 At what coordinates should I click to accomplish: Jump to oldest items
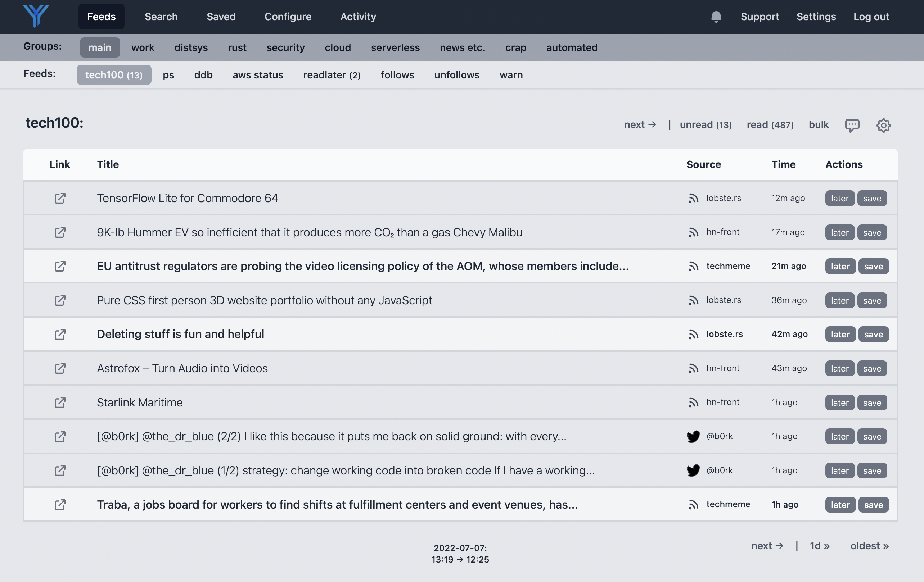[x=870, y=546]
